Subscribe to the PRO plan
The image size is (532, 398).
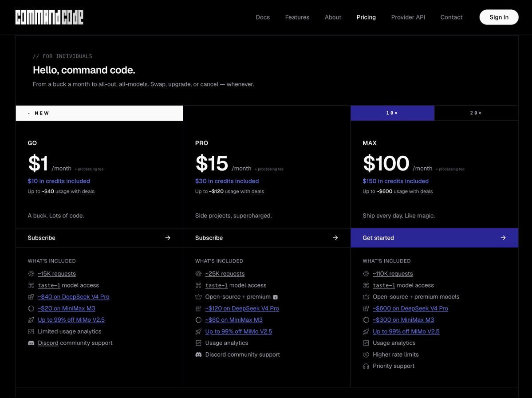point(267,238)
